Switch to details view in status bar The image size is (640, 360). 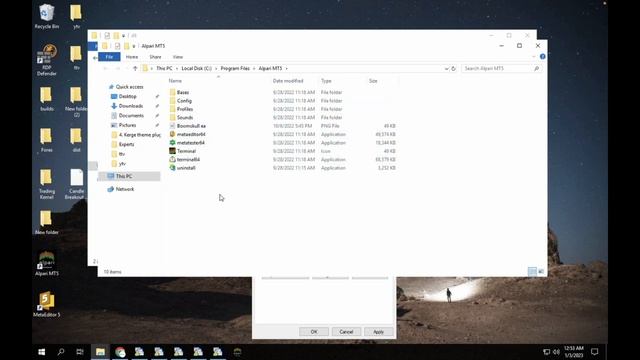(x=532, y=271)
